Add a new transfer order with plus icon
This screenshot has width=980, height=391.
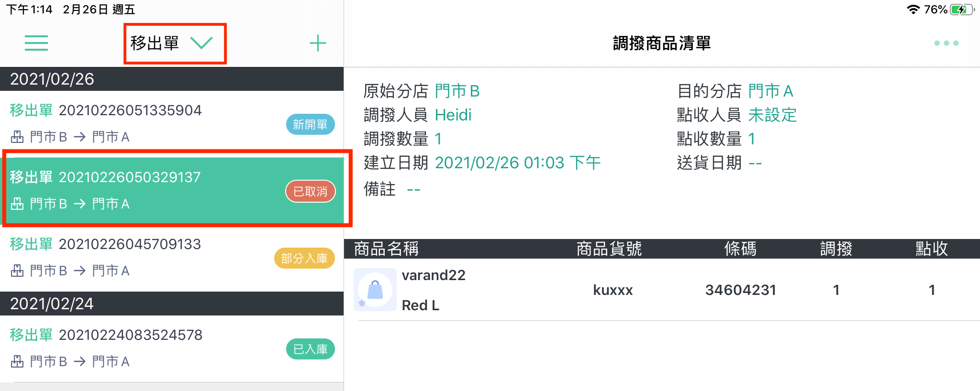318,43
